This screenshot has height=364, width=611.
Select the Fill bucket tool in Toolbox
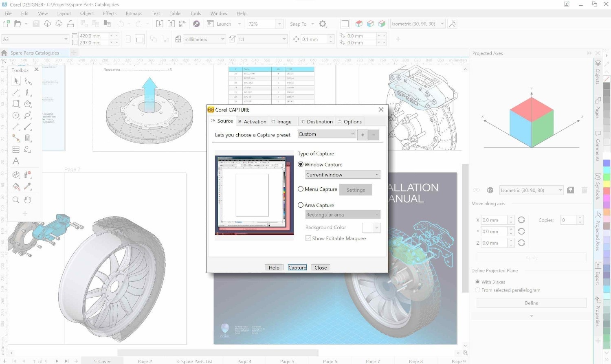[x=16, y=186]
